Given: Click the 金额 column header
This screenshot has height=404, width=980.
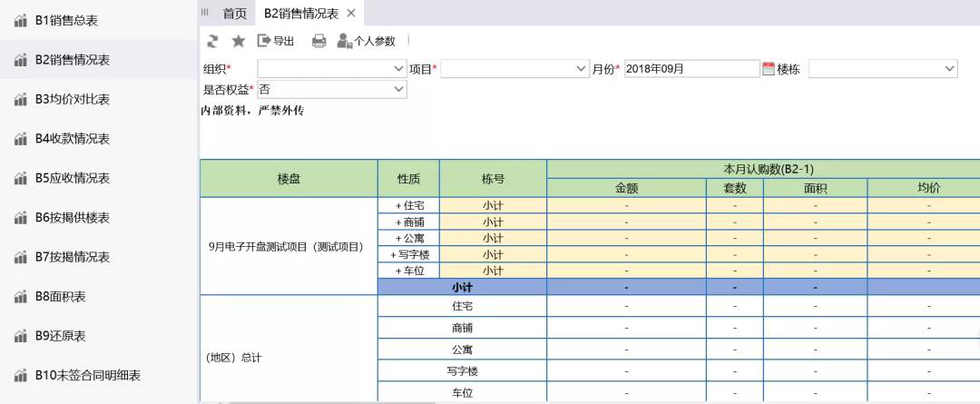Looking at the screenshot, I should pyautogui.click(x=627, y=188).
